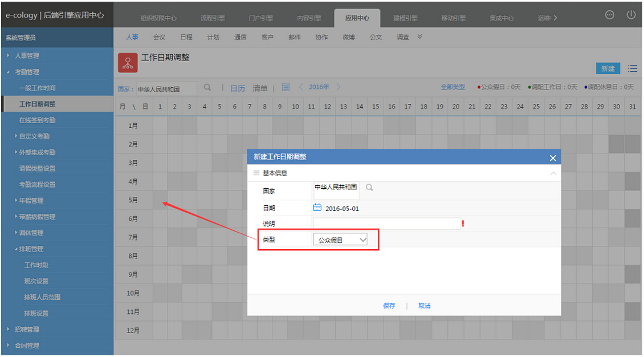Click the 说明 text input field

pyautogui.click(x=386, y=224)
